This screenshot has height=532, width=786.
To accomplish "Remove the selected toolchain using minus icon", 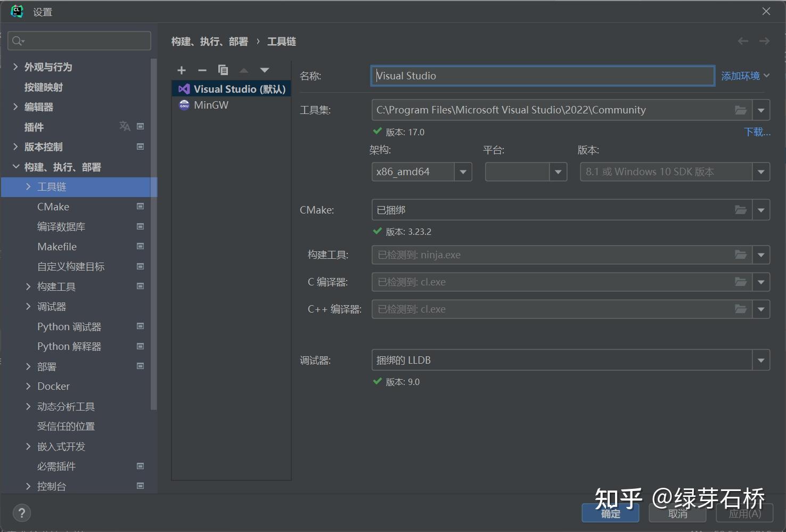I will (202, 70).
